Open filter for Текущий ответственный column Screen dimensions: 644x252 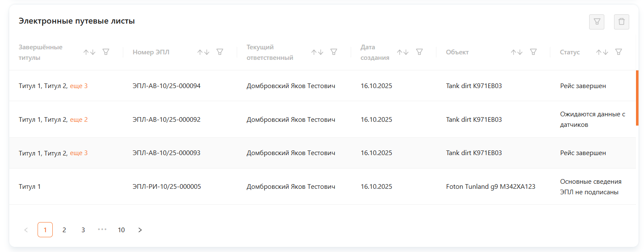(334, 52)
